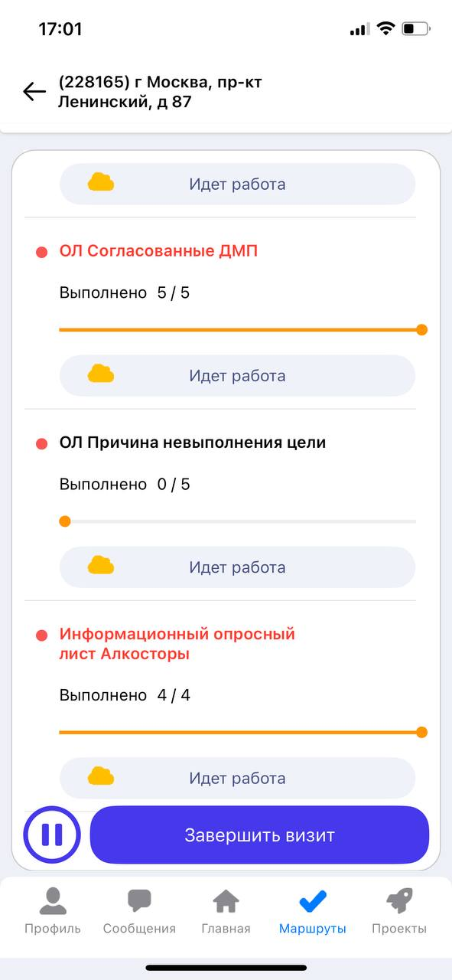Tap cloud icon under ОЛ Причина невыполнения цели

(x=100, y=566)
